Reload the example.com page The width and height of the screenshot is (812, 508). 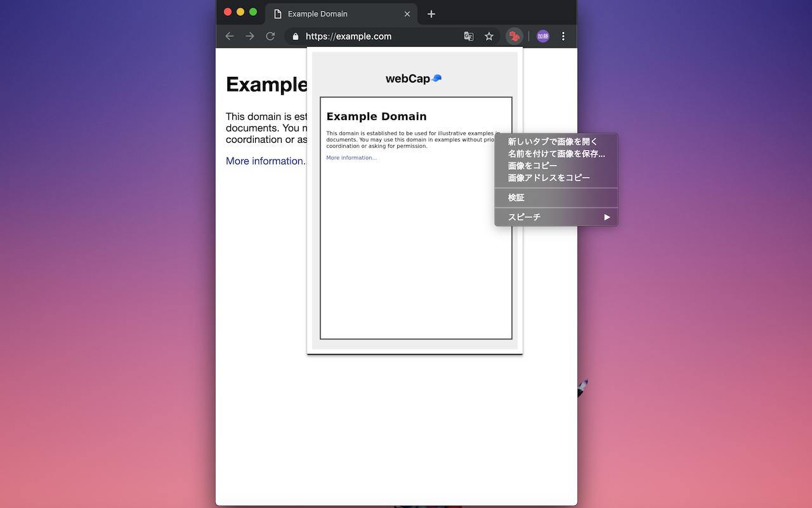click(270, 36)
